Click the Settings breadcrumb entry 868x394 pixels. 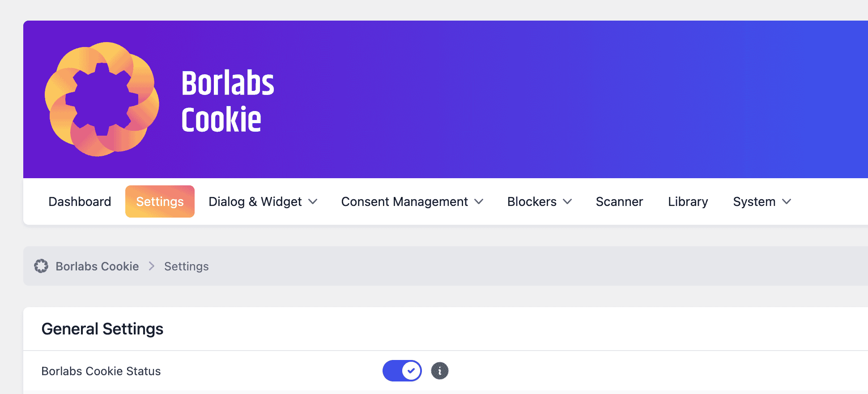click(186, 266)
